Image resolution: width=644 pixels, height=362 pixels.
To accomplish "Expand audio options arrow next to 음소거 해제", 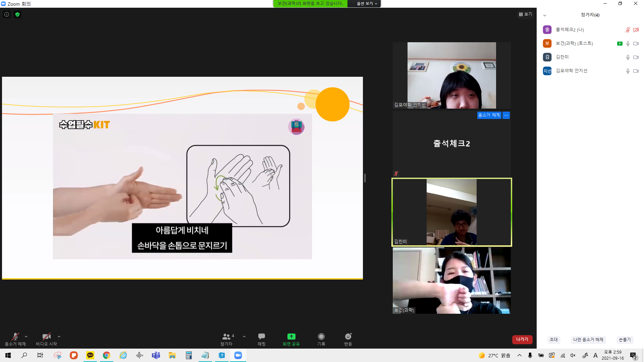I will (x=26, y=337).
